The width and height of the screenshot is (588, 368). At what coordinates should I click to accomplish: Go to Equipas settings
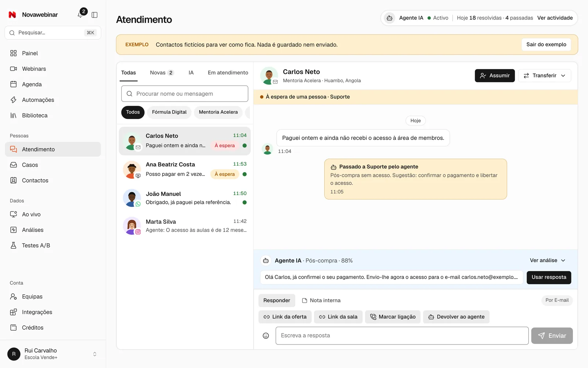tap(53, 297)
